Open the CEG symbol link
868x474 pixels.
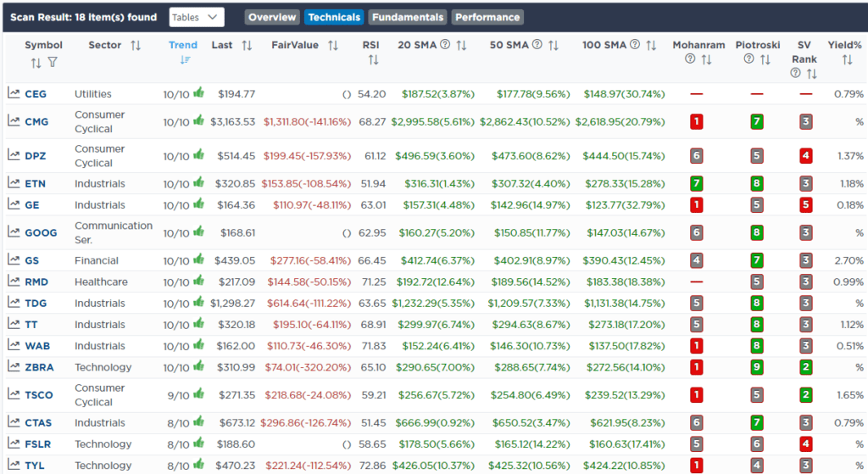[x=36, y=94]
